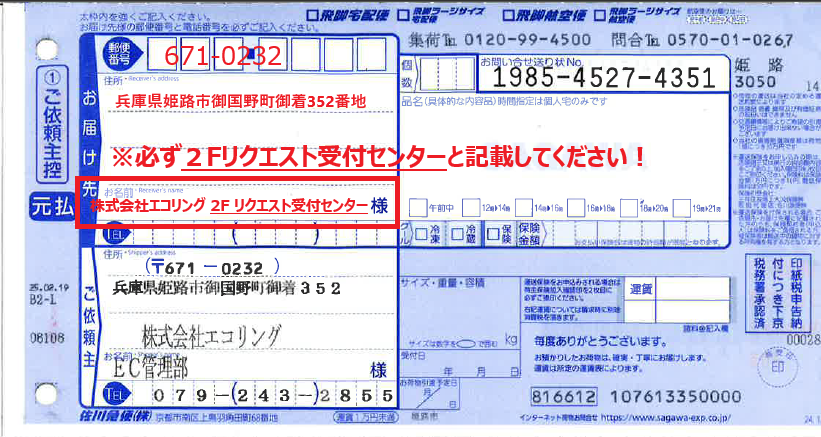Click the 受付日 date field
Viewport: 821px width, 437px height.
(459, 365)
